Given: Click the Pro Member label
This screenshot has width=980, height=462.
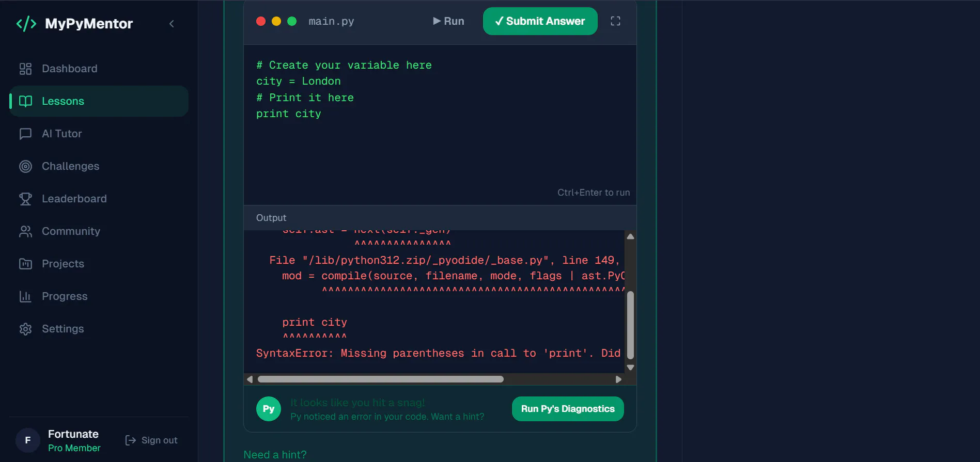Looking at the screenshot, I should point(74,448).
